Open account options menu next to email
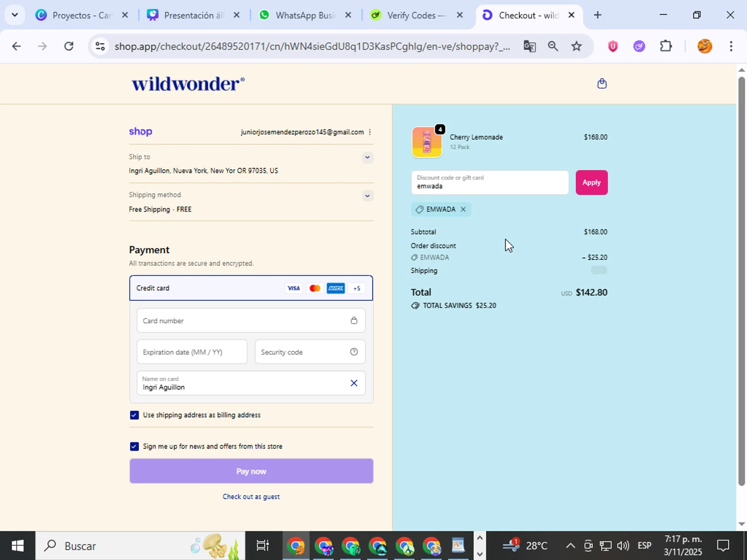The height and width of the screenshot is (560, 747). coord(370,132)
